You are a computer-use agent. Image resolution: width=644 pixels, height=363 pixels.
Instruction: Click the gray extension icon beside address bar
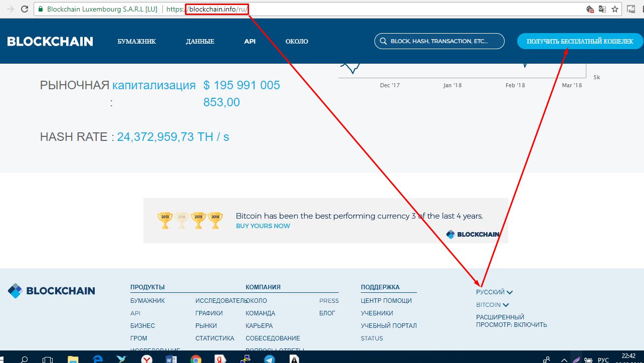click(x=630, y=9)
